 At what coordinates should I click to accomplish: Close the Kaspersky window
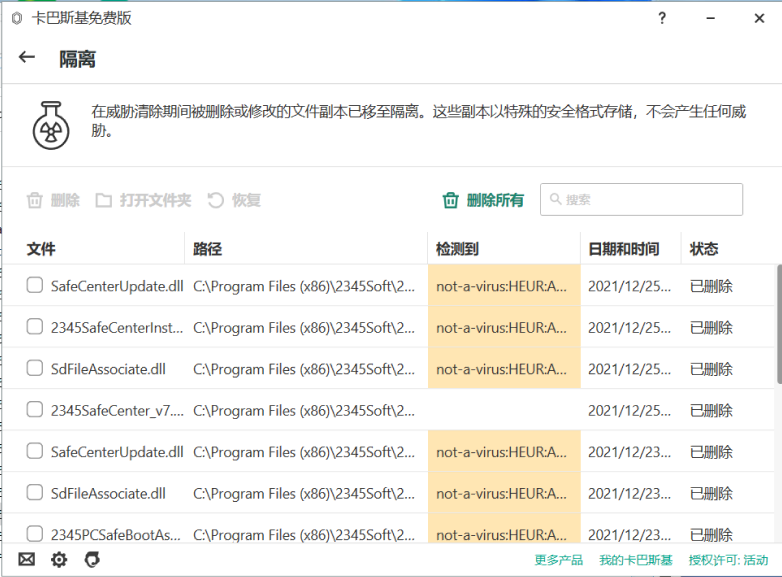tap(759, 18)
